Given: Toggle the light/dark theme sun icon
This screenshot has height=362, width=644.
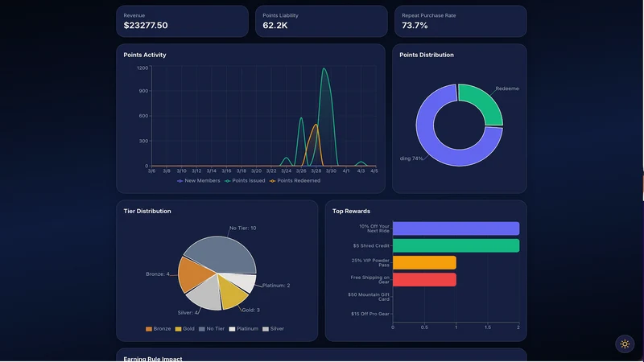Looking at the screenshot, I should [625, 343].
